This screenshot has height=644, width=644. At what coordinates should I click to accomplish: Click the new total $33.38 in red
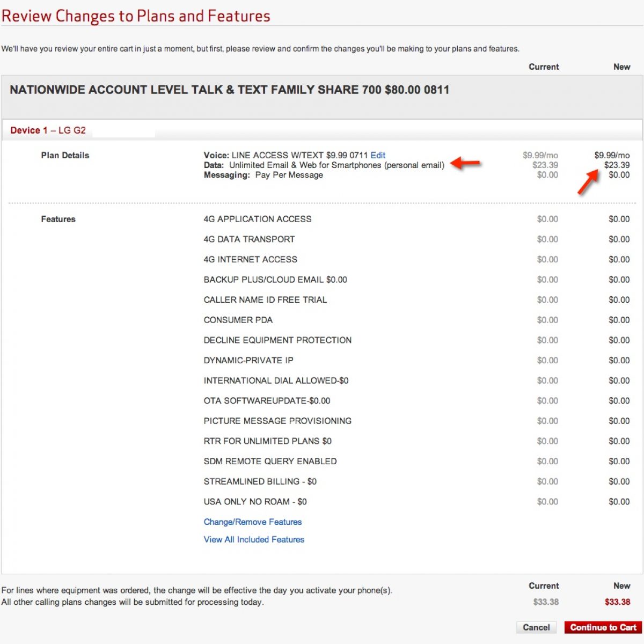(617, 602)
